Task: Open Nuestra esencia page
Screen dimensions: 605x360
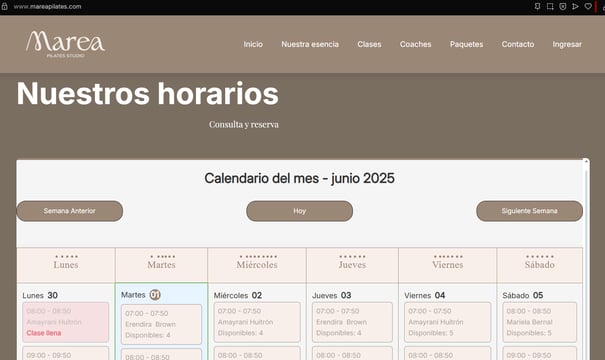Action: (310, 44)
